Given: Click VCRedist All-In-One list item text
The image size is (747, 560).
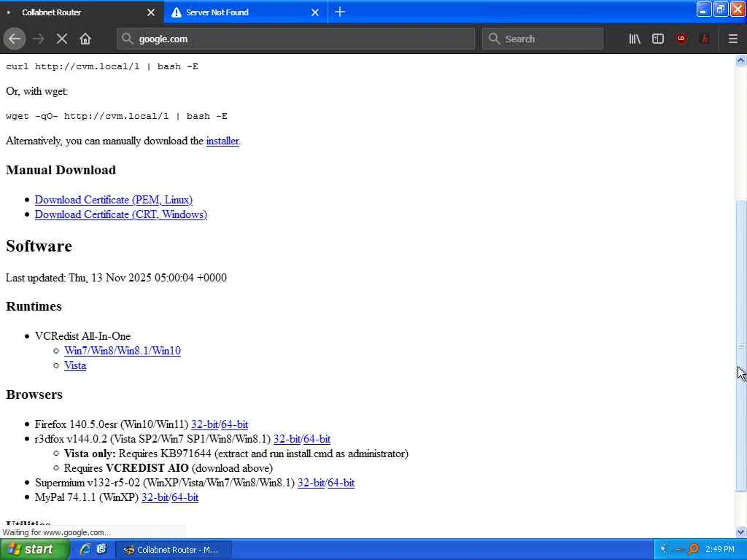Looking at the screenshot, I should [x=83, y=336].
